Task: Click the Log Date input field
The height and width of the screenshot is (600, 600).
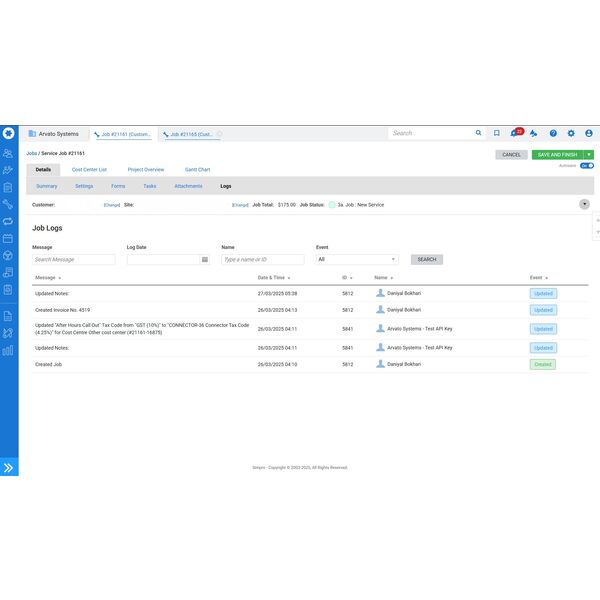Action: (x=163, y=259)
